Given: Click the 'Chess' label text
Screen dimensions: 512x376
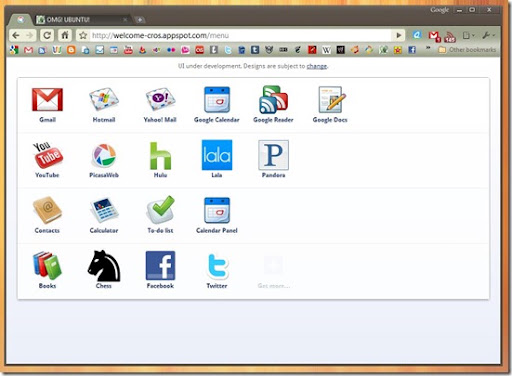Looking at the screenshot, I should pyautogui.click(x=104, y=286).
